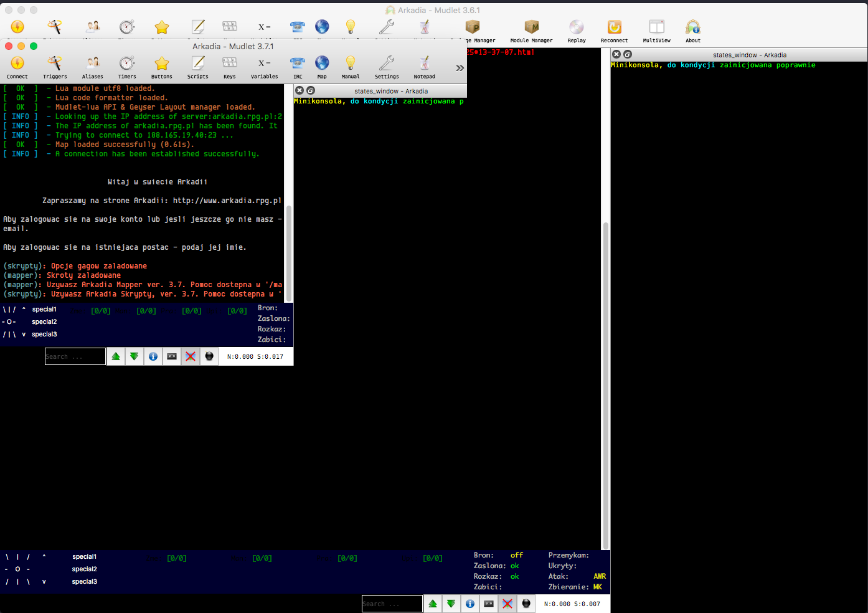Viewport: 868px width, 613px height.
Task: Open the Triggers editor
Action: (55, 65)
